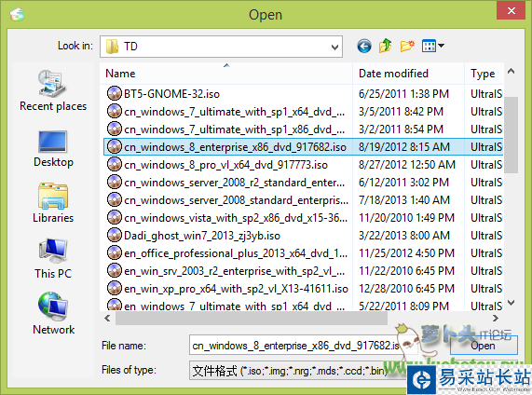Click the horizontal scrollbar thumb
Viewport: 532px width, 395px height.
(x=252, y=318)
